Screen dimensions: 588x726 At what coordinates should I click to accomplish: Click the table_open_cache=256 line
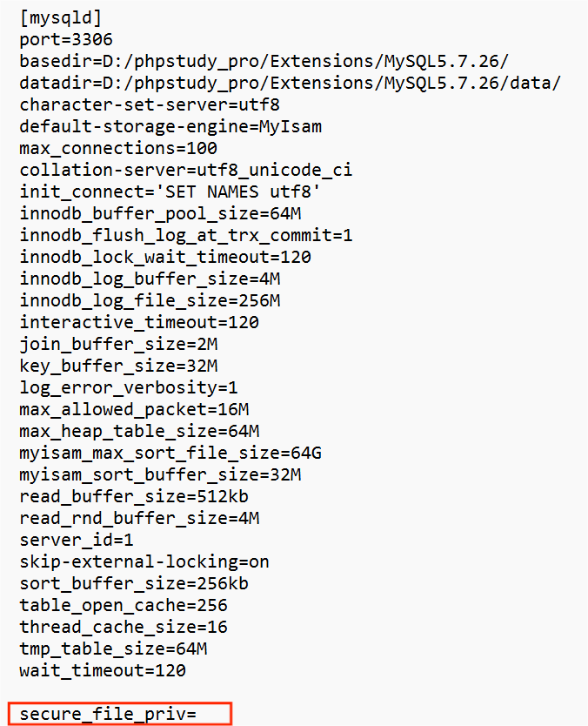[124, 606]
